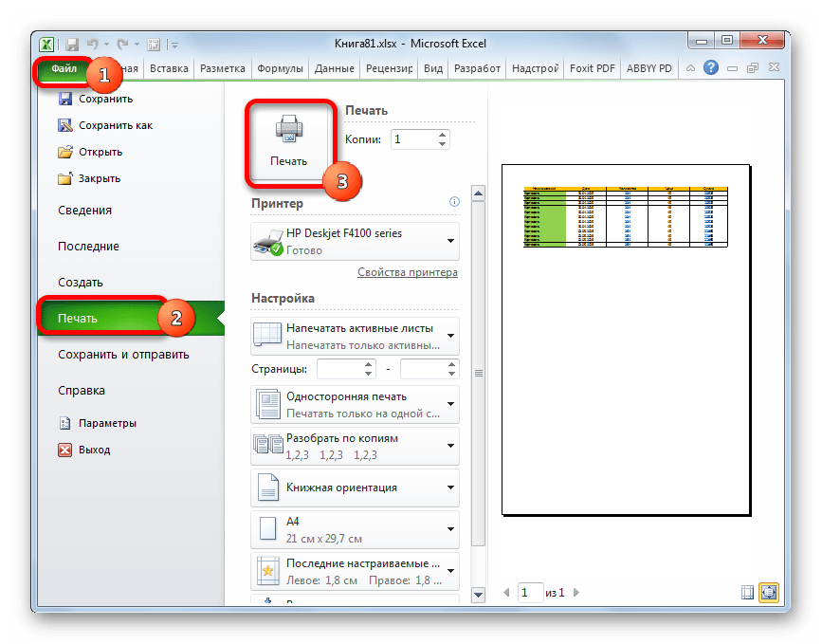Select Печать in backstage menu
The height and width of the screenshot is (644, 822).
click(132, 319)
